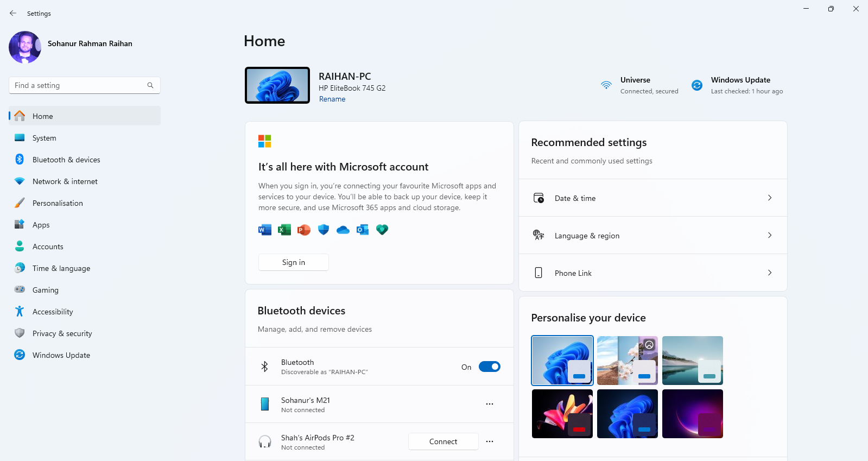Open Windows Update in the sidebar
The width and height of the screenshot is (868, 461).
tap(85, 355)
